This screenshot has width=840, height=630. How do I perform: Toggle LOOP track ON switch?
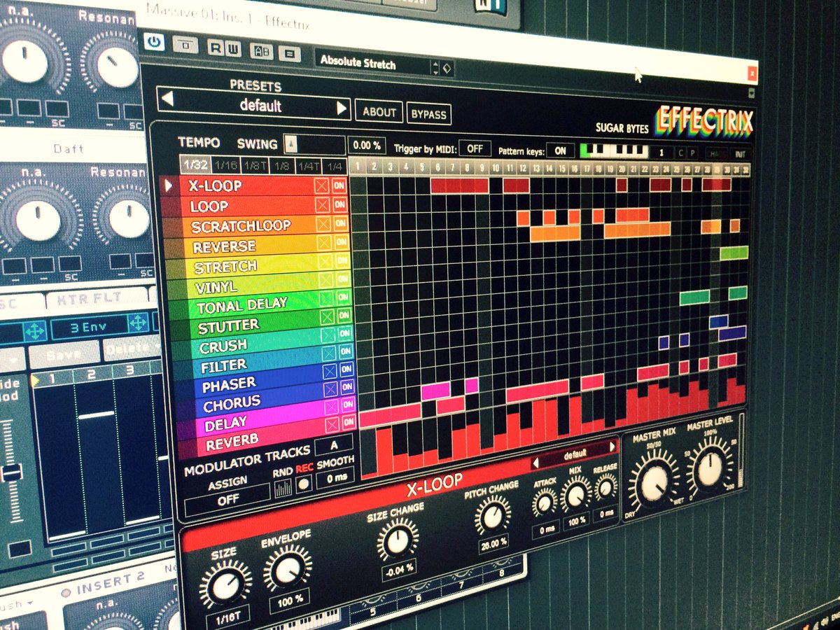pyautogui.click(x=340, y=205)
